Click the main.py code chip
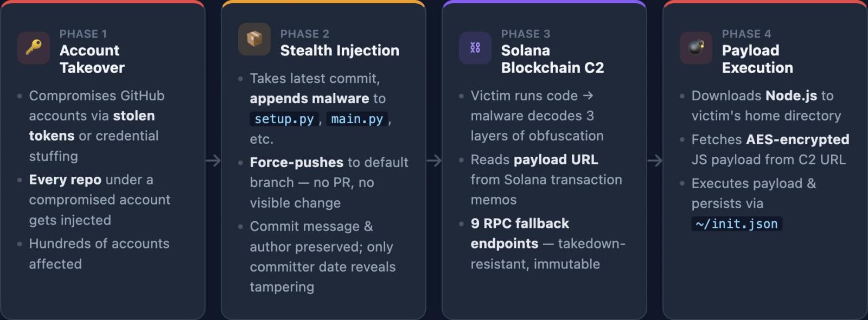 357,119
